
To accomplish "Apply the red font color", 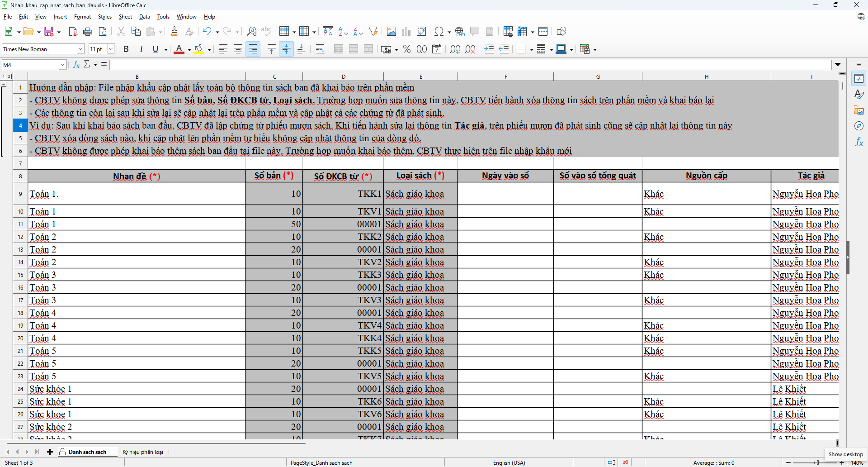I will click(x=179, y=49).
